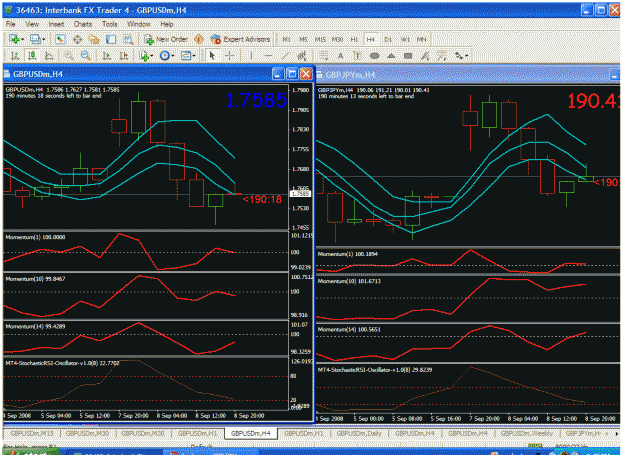Viewport: 625px width, 455px height.
Task: Switch to the GBPUSDm,M15 chart tab
Action: point(31,433)
